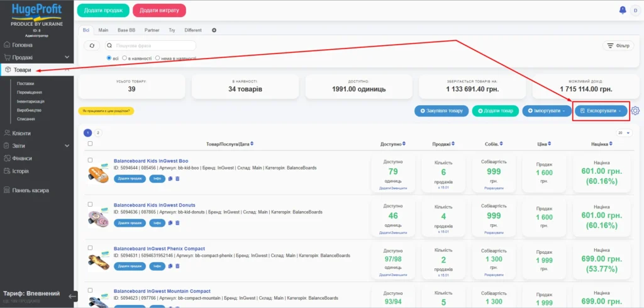This screenshot has width=644, height=308.
Task: Click copy icon for Balanceboard Kids Boo
Action: click(x=170, y=179)
